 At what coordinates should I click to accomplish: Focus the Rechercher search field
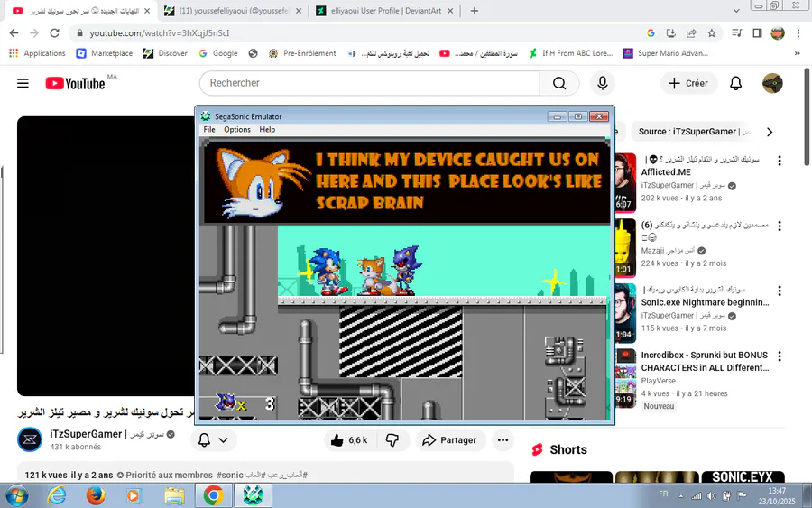tap(370, 83)
